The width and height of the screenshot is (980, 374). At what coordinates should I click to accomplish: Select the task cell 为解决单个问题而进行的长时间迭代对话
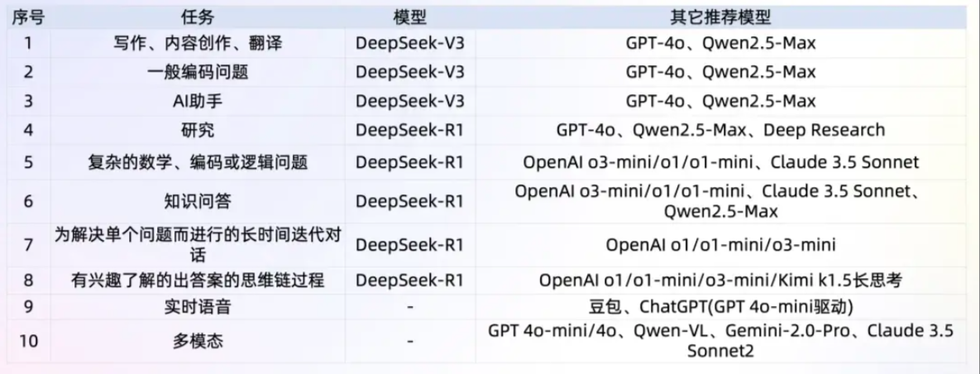[198, 245]
